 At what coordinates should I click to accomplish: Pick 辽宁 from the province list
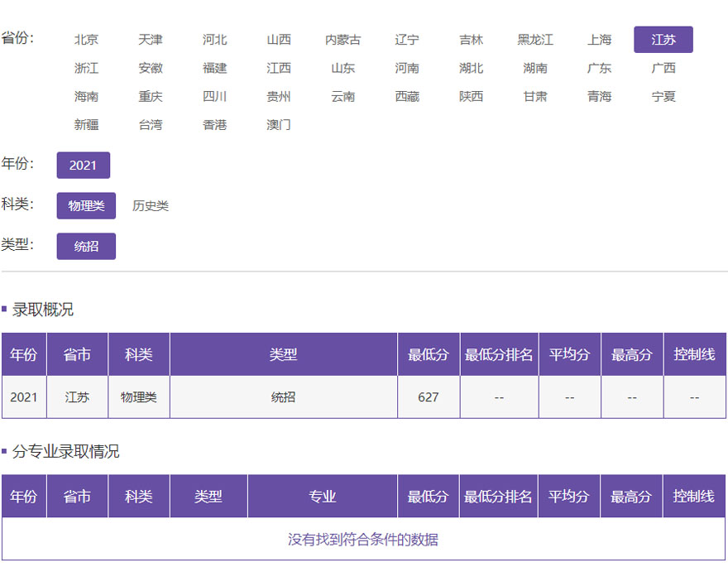pos(407,40)
